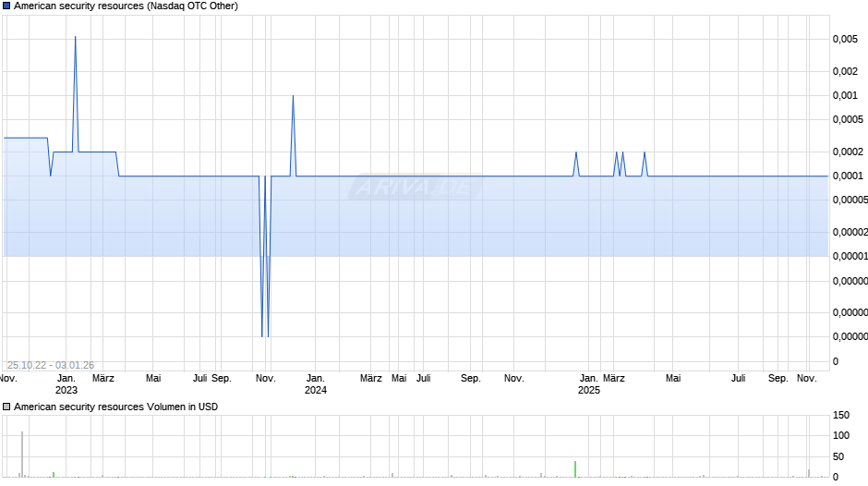Click the "März" label next to Jan. 2025
The height and width of the screenshot is (486, 868).
(x=614, y=379)
